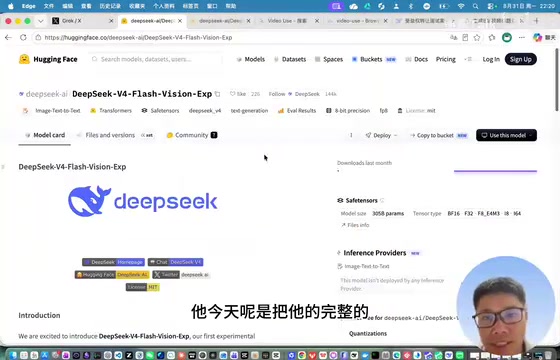This screenshot has height=360, width=560.
Task: Open Spotlight search in the menu bar
Action: pos(475,6)
